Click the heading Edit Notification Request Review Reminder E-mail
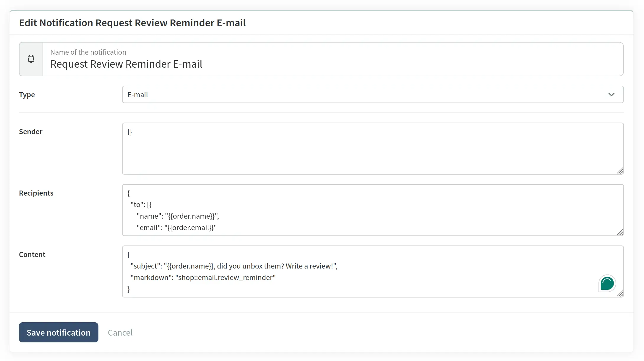Viewport: 644px width, 361px height. point(133,23)
